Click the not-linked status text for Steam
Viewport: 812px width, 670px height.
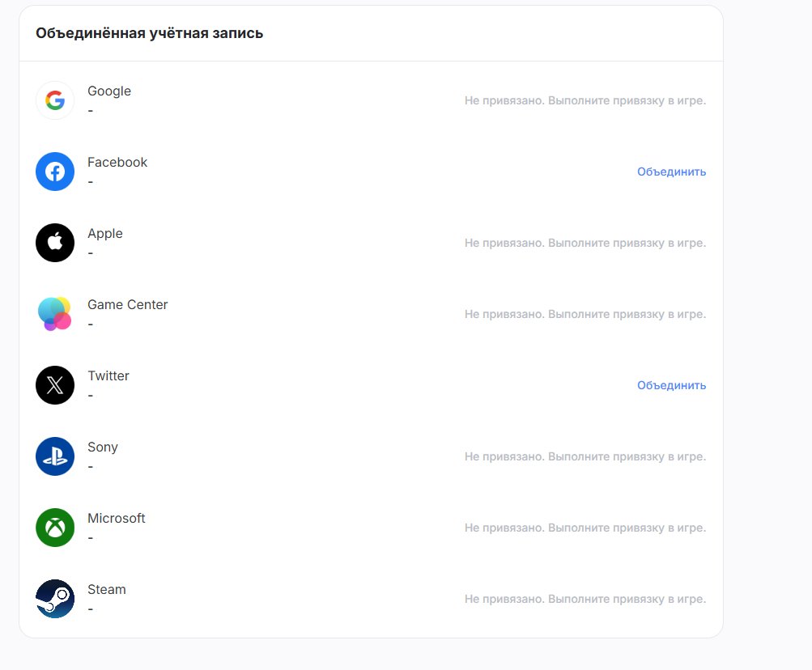[585, 599]
